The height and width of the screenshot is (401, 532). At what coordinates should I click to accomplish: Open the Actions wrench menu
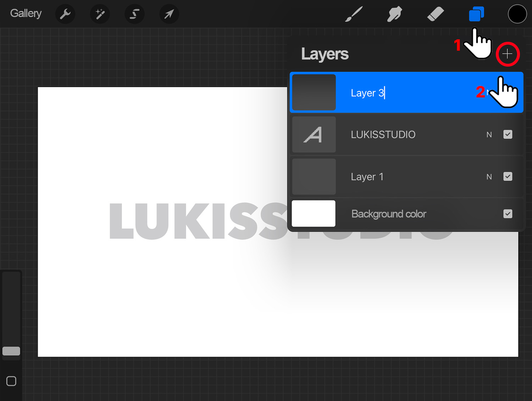coord(65,14)
